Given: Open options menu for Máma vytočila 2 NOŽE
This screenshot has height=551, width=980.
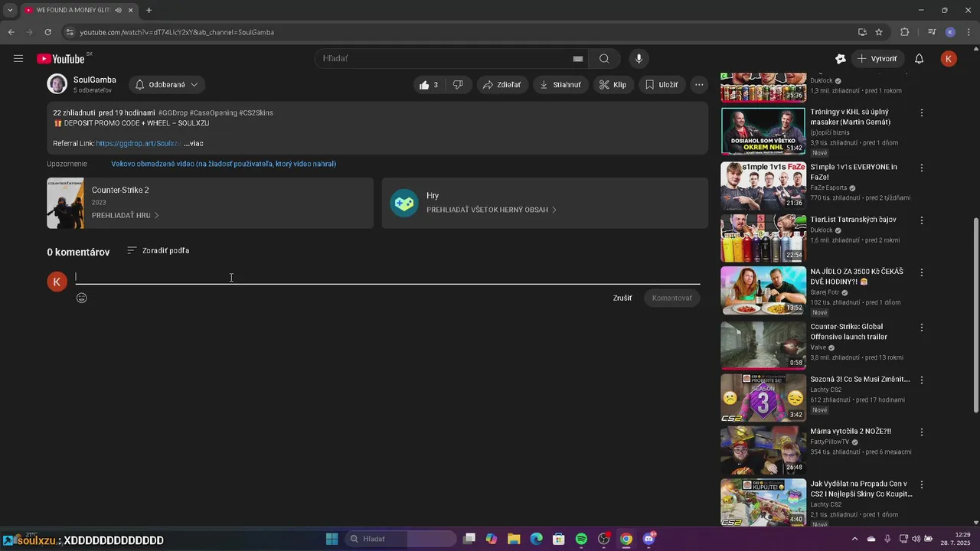Looking at the screenshot, I should tap(922, 432).
